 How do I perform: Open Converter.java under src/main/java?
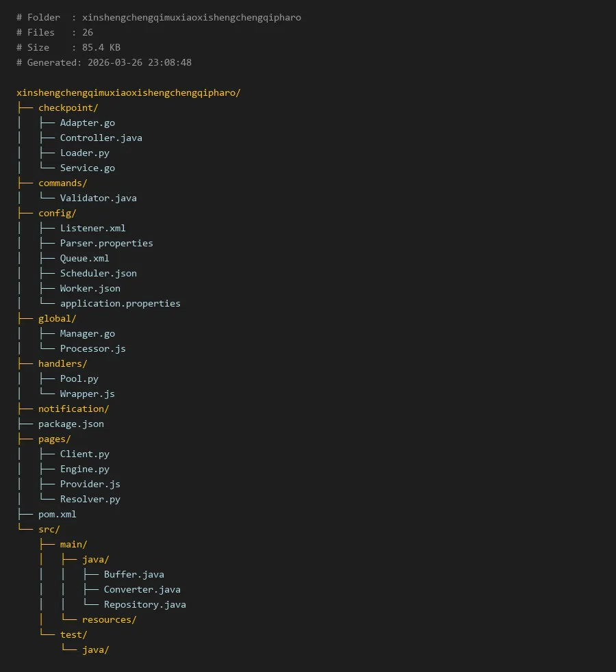pos(142,589)
